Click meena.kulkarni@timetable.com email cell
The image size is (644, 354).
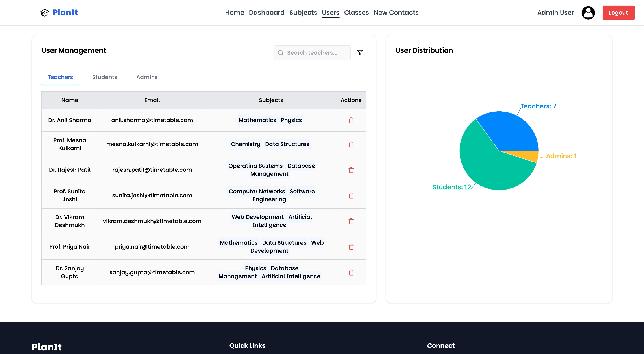152,144
